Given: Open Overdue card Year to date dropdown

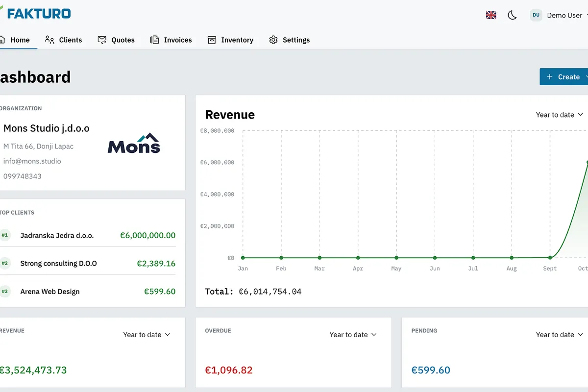Looking at the screenshot, I should coord(353,335).
